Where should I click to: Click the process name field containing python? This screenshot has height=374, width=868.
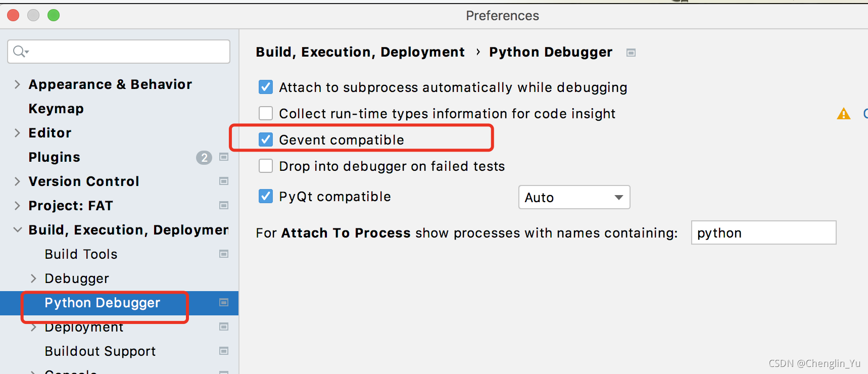763,233
